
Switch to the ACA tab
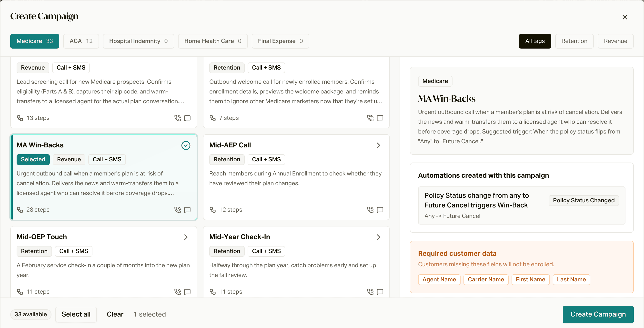coord(81,41)
